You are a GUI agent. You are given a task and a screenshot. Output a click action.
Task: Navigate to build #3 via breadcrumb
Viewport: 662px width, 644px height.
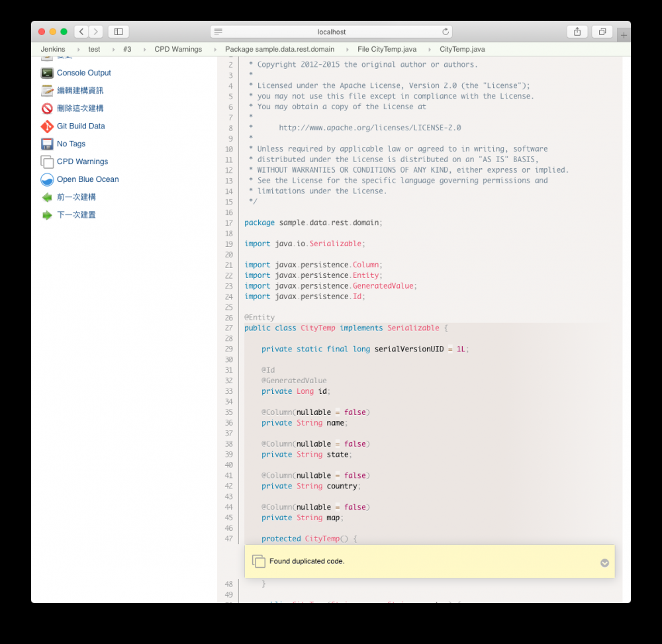point(128,48)
